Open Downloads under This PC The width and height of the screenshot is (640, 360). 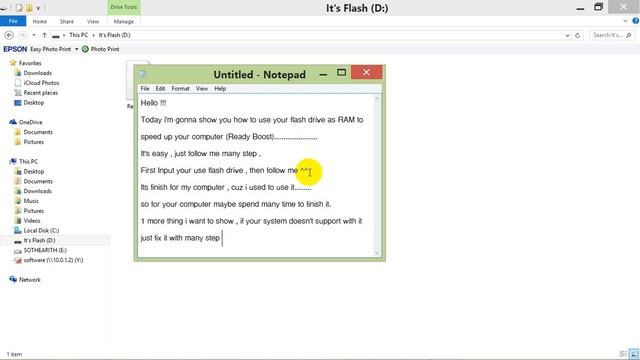pos(38,191)
